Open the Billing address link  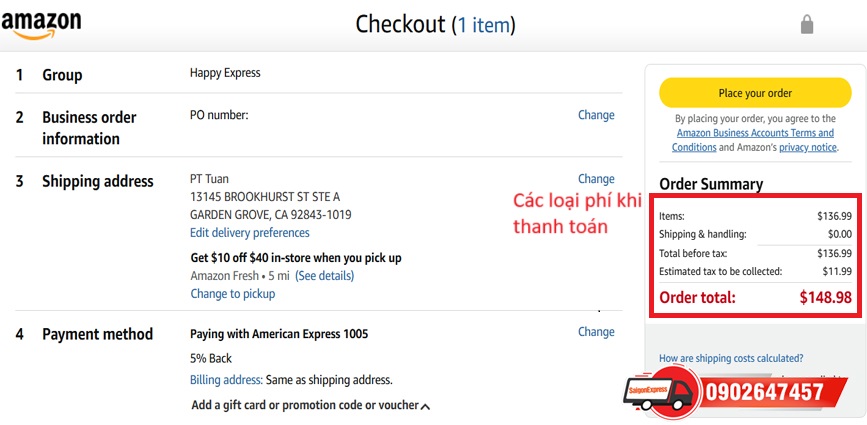tap(226, 380)
